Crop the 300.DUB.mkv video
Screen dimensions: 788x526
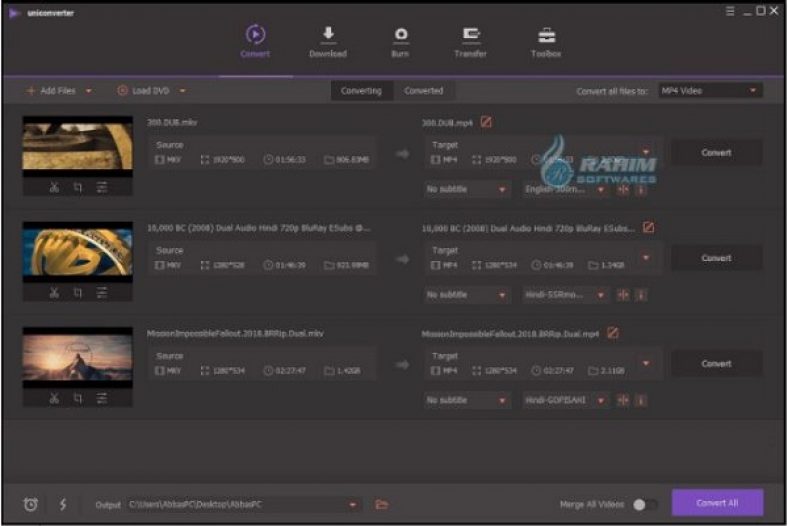tap(78, 187)
